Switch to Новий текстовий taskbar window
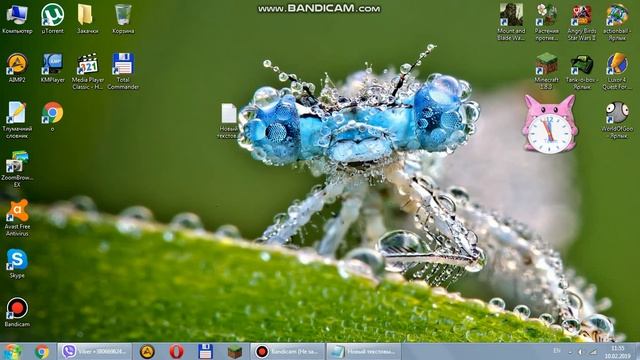The image size is (640, 360). click(x=364, y=351)
